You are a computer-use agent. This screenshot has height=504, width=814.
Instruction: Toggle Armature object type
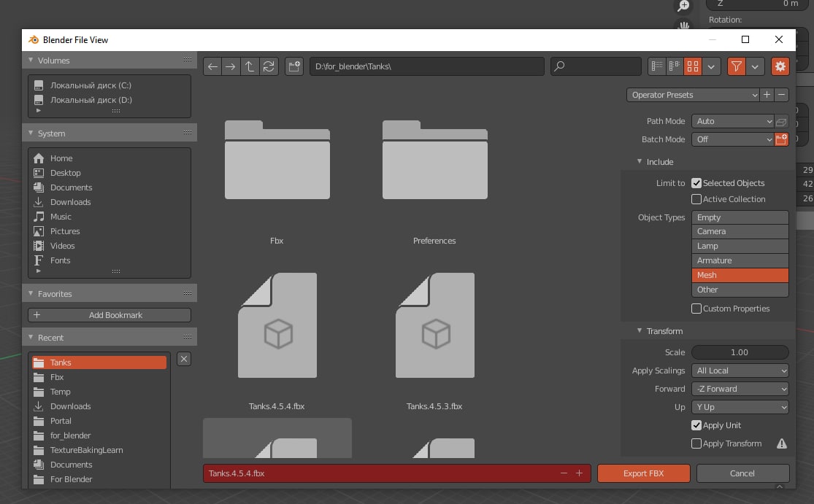click(740, 260)
